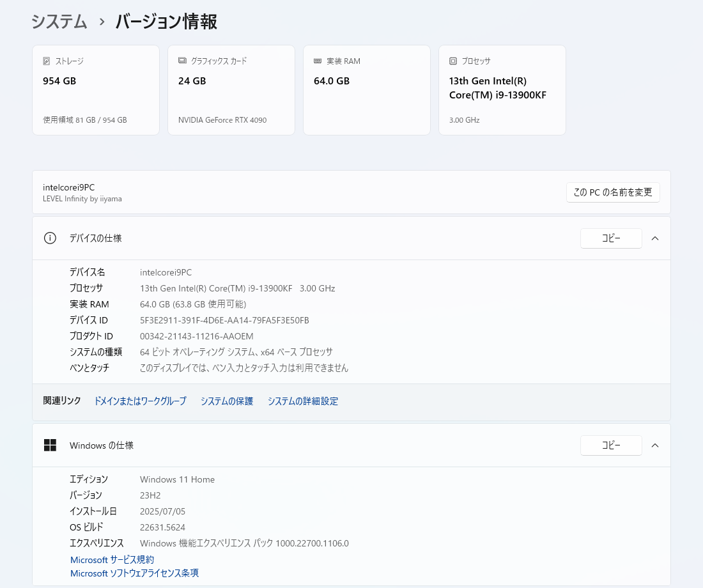Click the processor chip icon
Screen dimensions: 703x588
[x=453, y=61]
